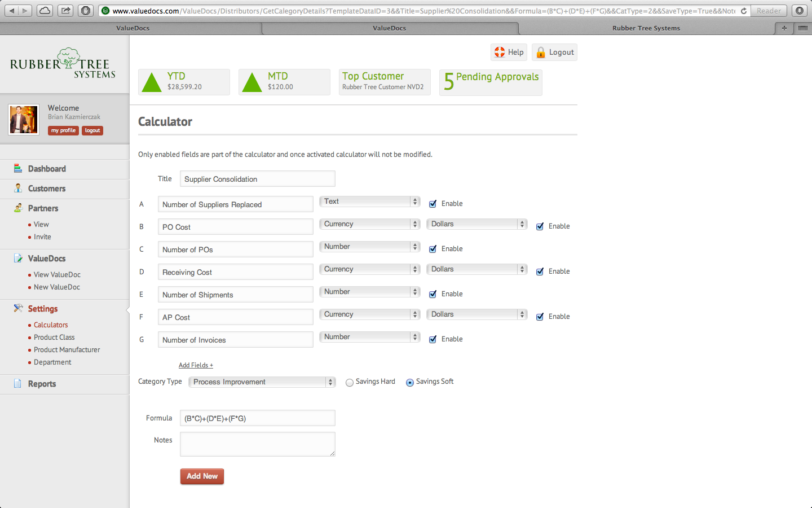Click the browser share icon
Image resolution: width=812 pixels, height=508 pixels.
[x=65, y=11]
